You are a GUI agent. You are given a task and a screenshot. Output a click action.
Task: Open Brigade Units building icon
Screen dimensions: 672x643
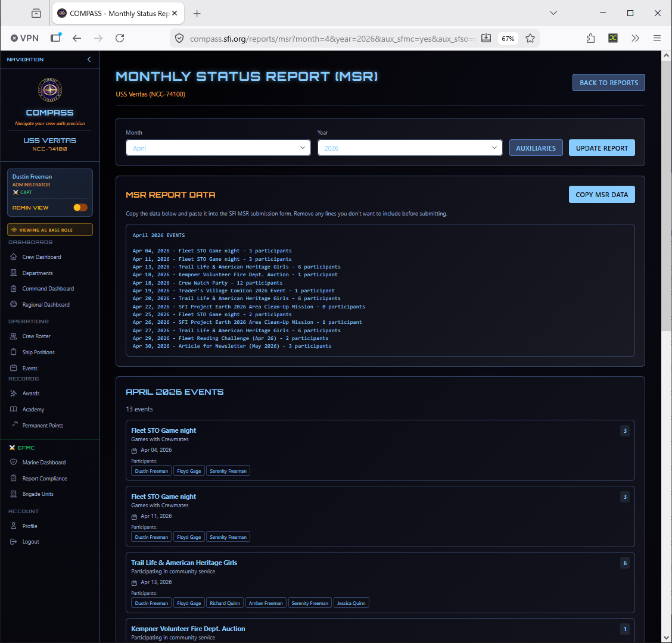pos(13,494)
